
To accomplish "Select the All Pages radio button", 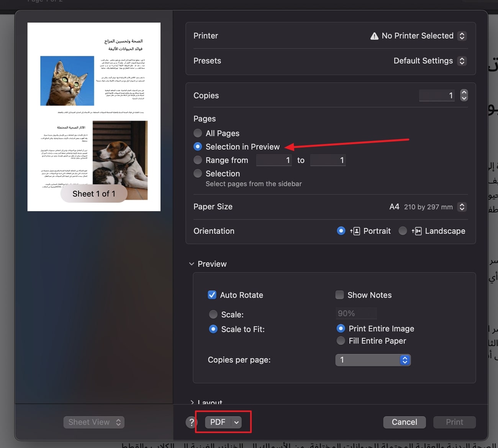I will coord(198,133).
